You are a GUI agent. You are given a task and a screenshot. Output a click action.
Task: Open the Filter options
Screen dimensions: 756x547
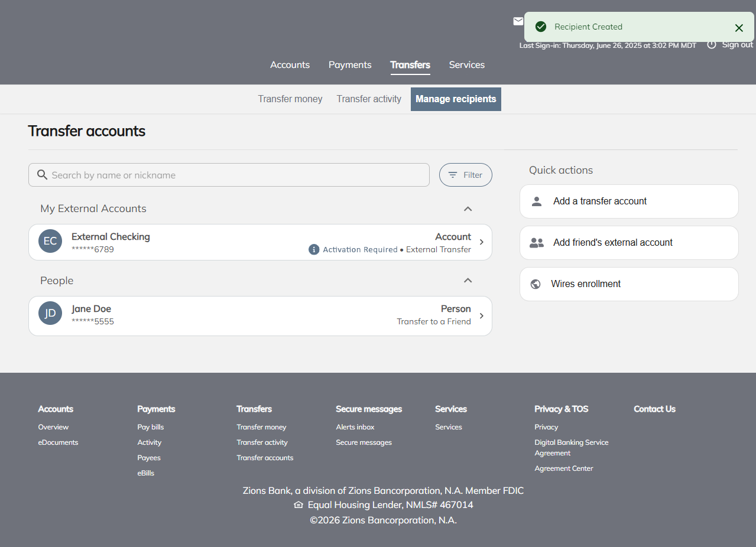[466, 175]
